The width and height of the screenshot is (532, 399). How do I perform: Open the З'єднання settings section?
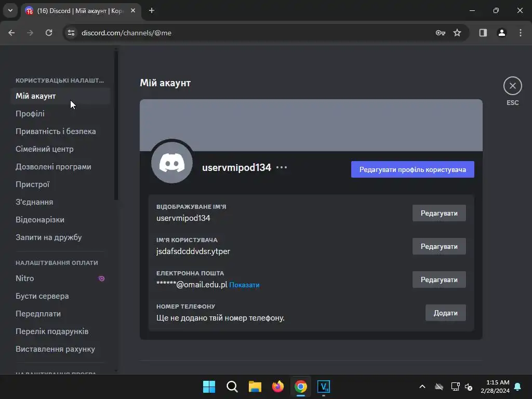point(60,202)
